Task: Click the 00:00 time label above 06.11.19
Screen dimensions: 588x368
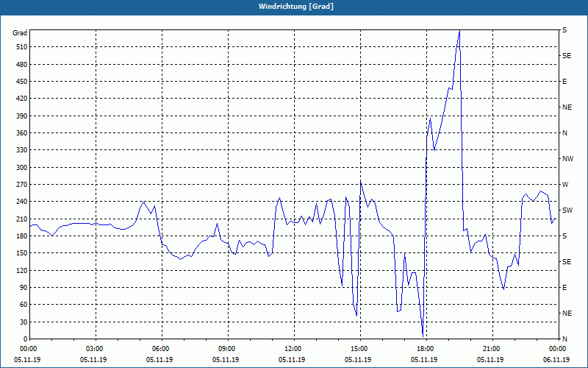Action: pos(559,349)
